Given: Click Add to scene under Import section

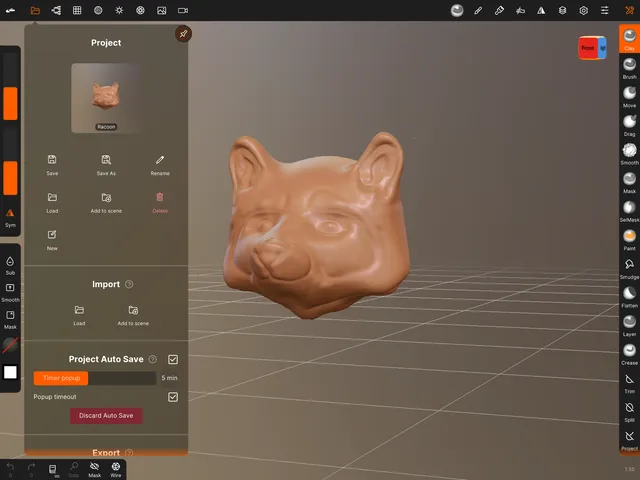Looking at the screenshot, I should point(133,315).
